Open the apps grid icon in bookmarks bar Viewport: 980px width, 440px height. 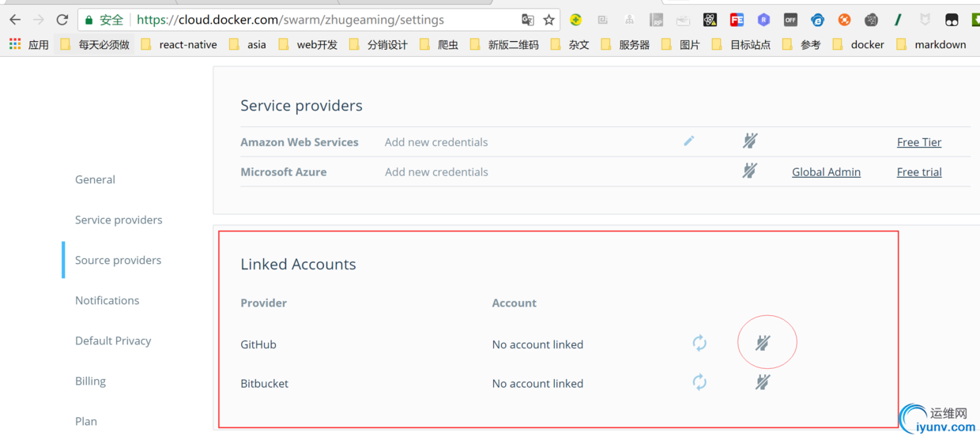[15, 44]
